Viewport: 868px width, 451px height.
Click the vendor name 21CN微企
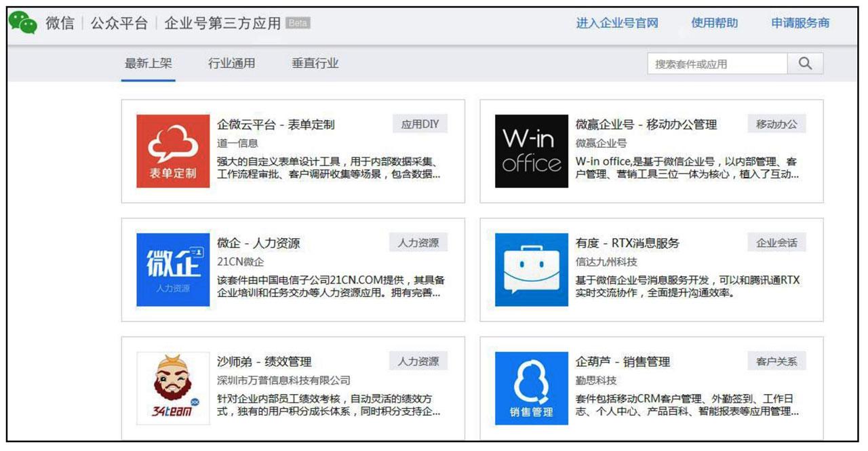(240, 262)
